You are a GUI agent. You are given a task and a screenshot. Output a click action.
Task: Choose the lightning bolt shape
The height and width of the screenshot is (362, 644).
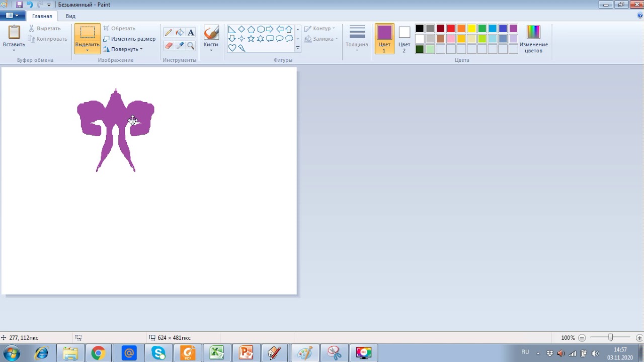click(x=242, y=48)
